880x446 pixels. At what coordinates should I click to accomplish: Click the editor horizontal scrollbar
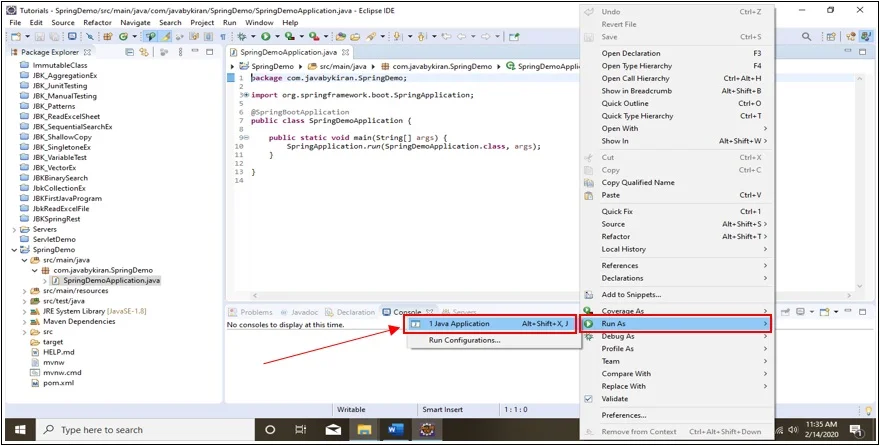coord(415,295)
